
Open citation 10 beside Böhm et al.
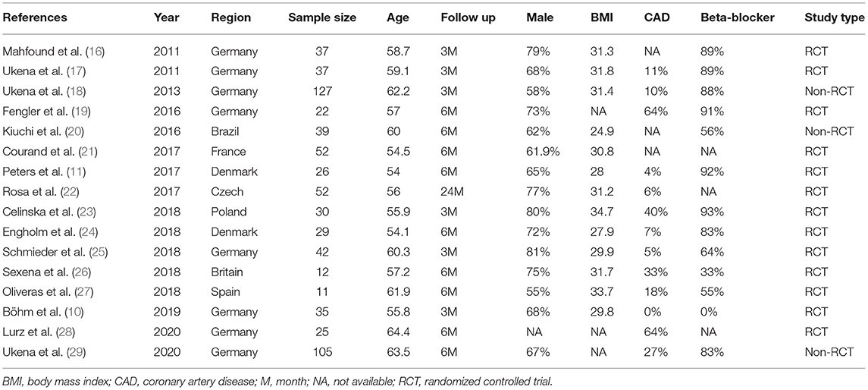point(77,312)
